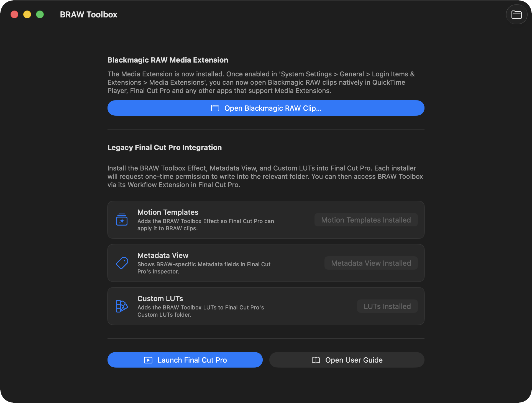532x403 pixels.
Task: Click the Metadata View tag icon
Action: tap(122, 263)
